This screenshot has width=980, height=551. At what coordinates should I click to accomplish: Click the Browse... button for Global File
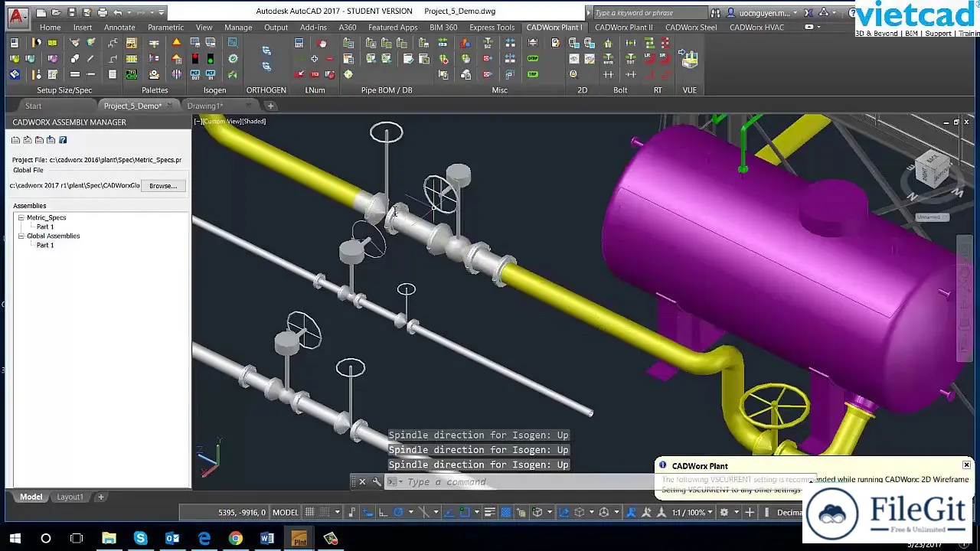tap(163, 185)
